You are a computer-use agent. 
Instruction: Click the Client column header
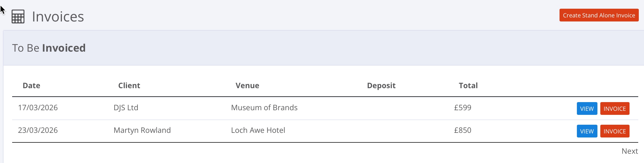[129, 86]
